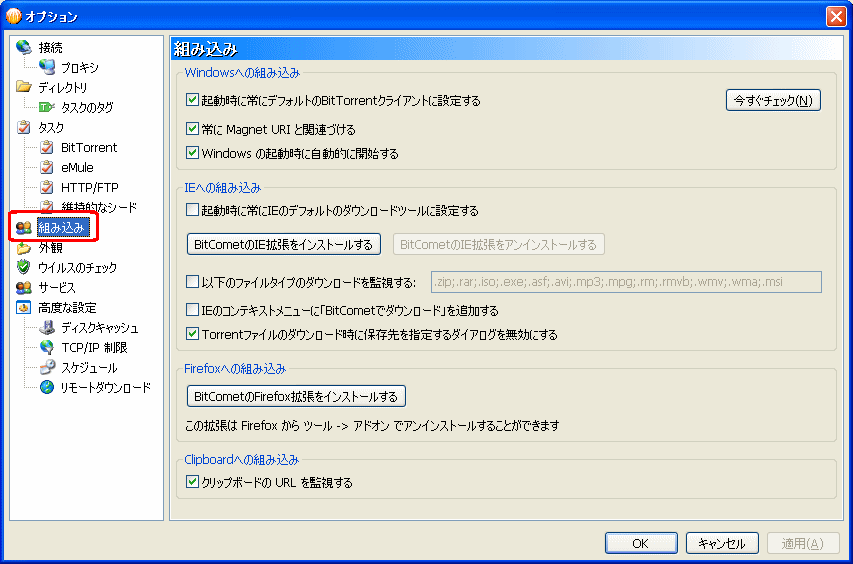Toggle クリップボードの URL を監視する checkbox
Image resolution: width=853 pixels, height=564 pixels.
[x=192, y=481]
